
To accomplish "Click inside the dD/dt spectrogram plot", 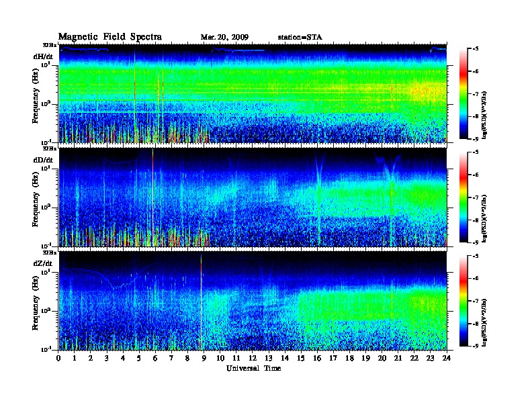I will (253, 197).
